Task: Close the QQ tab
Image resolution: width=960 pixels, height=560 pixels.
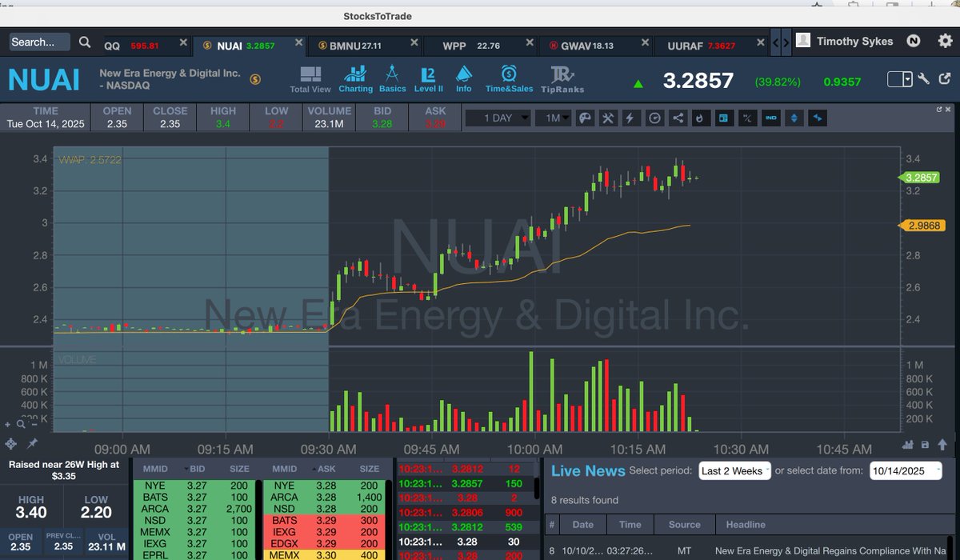Action: click(184, 42)
